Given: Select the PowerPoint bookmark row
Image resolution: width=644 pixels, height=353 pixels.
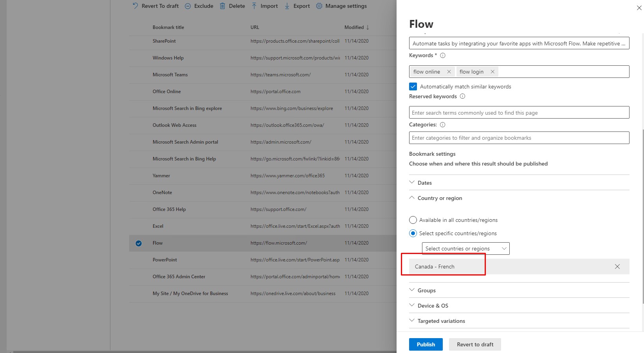Looking at the screenshot, I should [263, 260].
